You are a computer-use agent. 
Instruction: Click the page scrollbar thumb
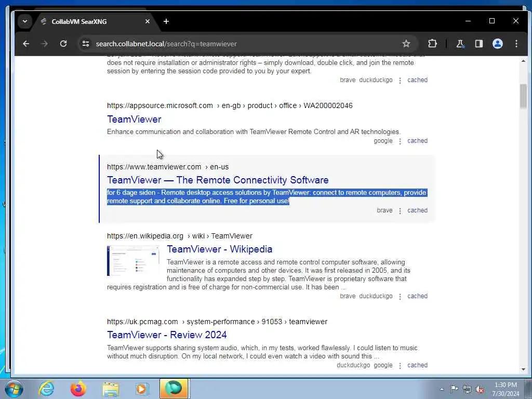523,96
